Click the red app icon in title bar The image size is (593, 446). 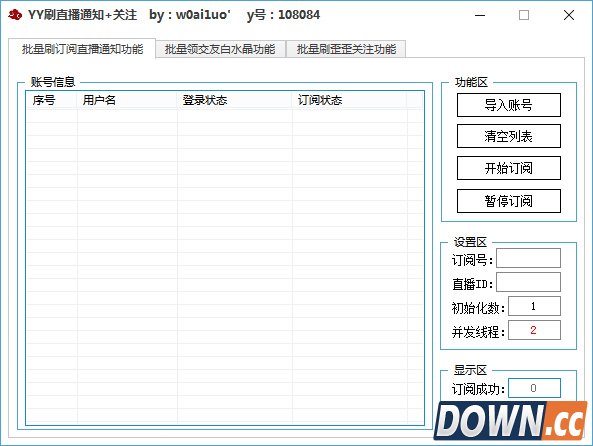15,15
